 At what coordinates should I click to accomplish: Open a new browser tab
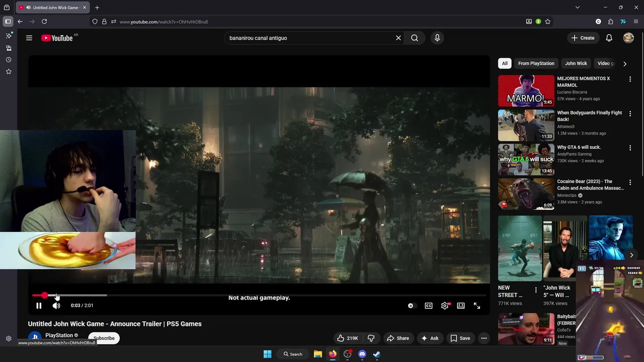(97, 8)
